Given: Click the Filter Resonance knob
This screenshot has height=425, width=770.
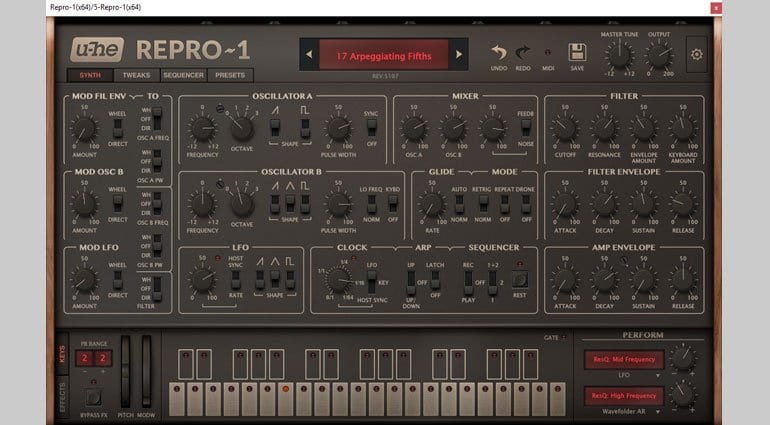Looking at the screenshot, I should [604, 129].
